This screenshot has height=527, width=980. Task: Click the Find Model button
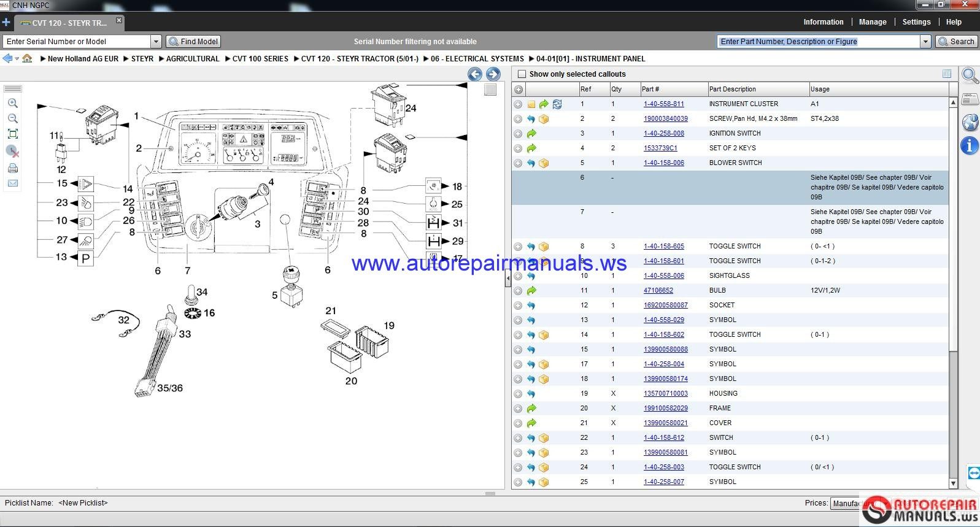[193, 41]
